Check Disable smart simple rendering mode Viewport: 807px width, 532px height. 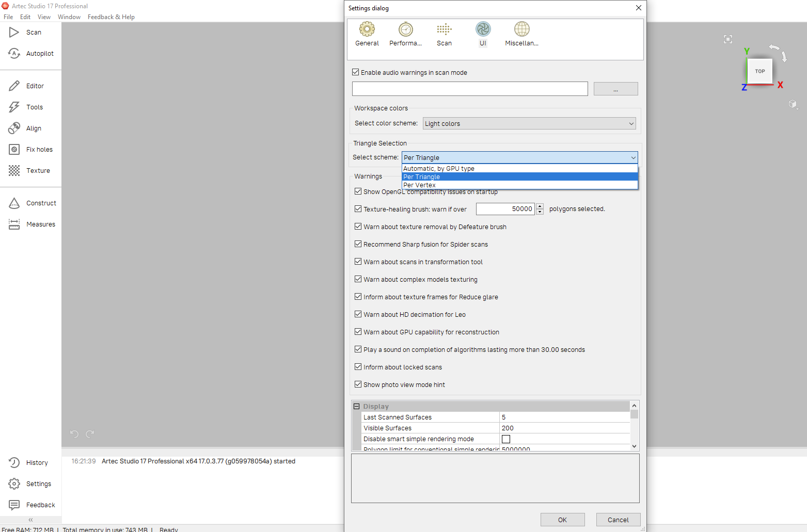(506, 439)
